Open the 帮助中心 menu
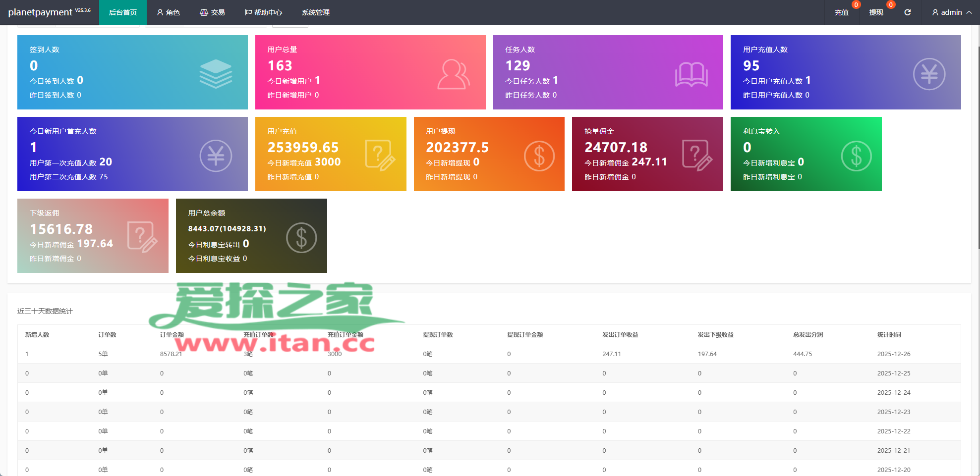The width and height of the screenshot is (980, 476). pos(263,12)
